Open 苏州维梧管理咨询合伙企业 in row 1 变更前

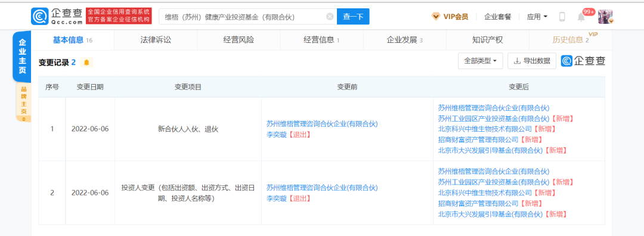[321, 123]
